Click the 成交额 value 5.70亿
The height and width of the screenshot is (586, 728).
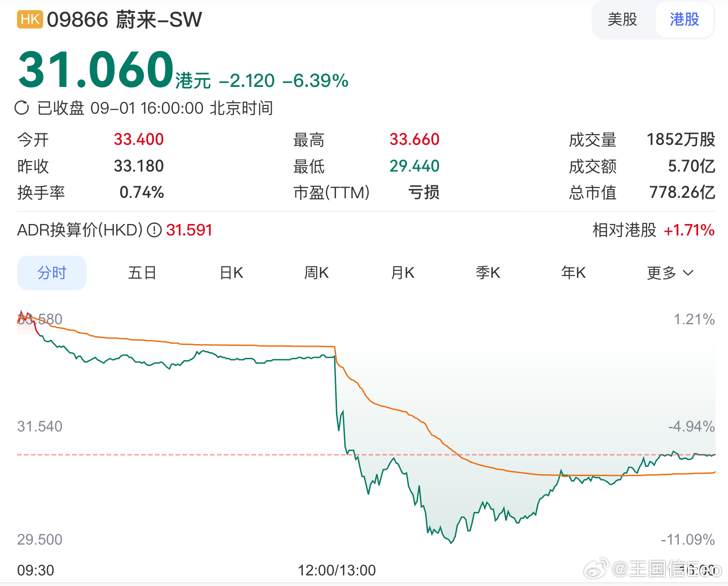pos(692,166)
